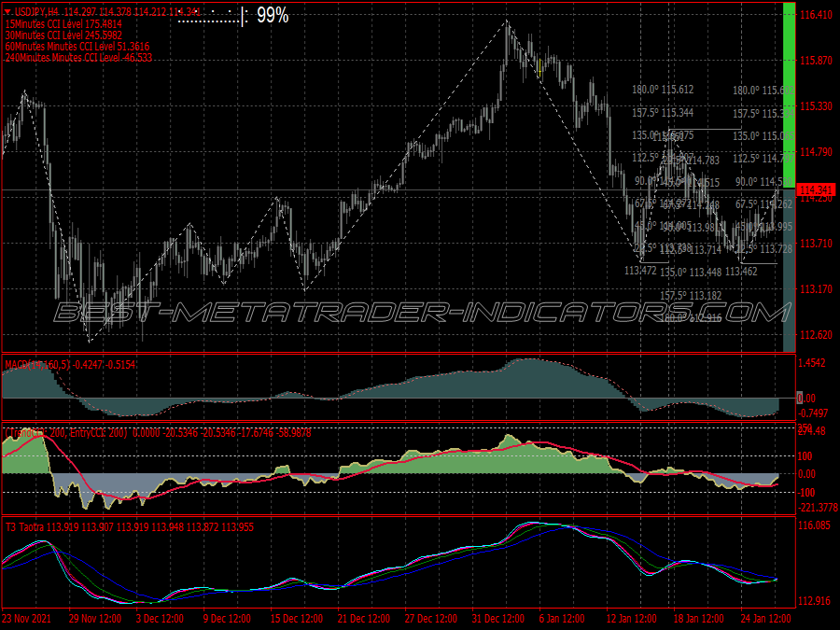Click the 24 Jan 12:00 date label
840x630 pixels.
tap(766, 618)
